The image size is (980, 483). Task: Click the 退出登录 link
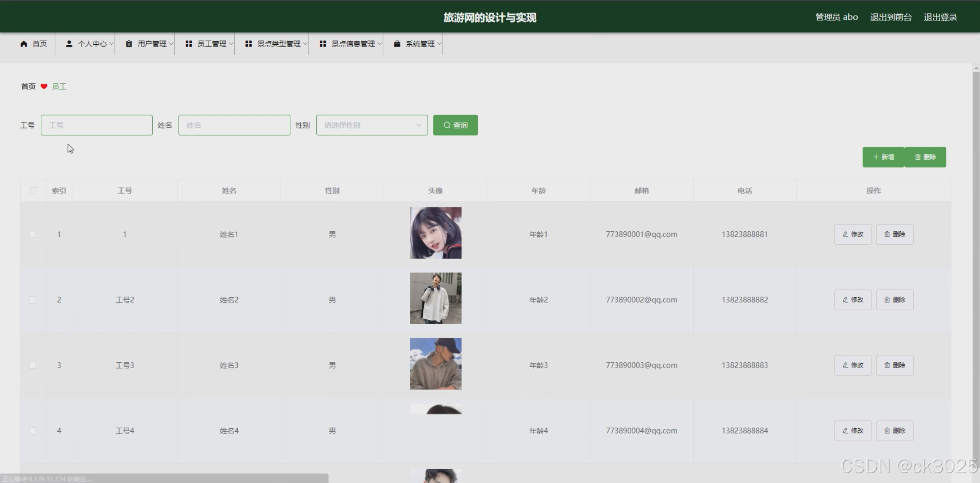coord(940,17)
